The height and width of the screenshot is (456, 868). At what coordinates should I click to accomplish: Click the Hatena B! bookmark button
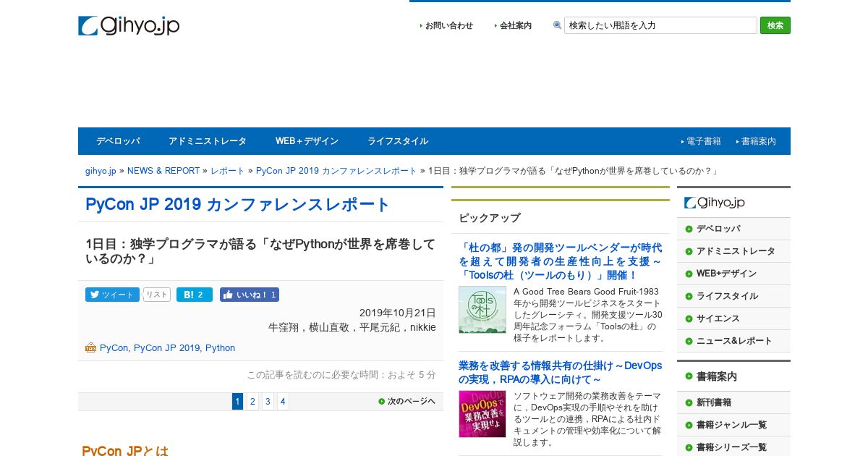click(195, 295)
